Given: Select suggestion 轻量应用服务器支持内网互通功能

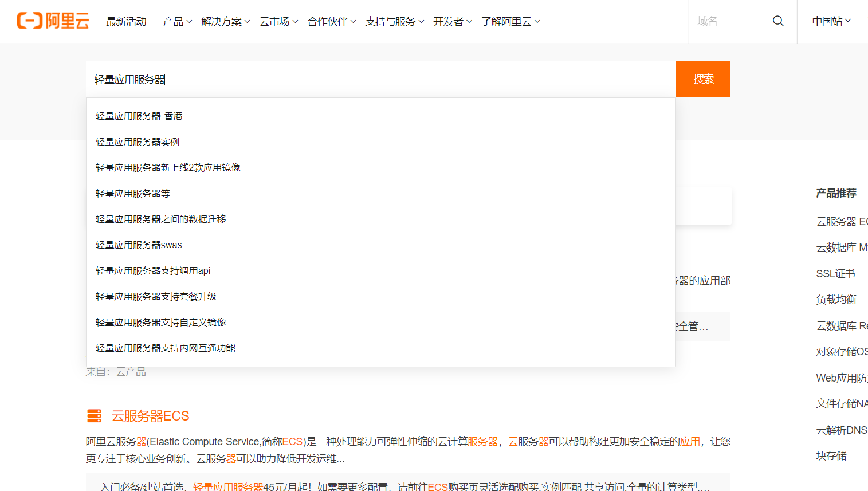Looking at the screenshot, I should pos(381,348).
